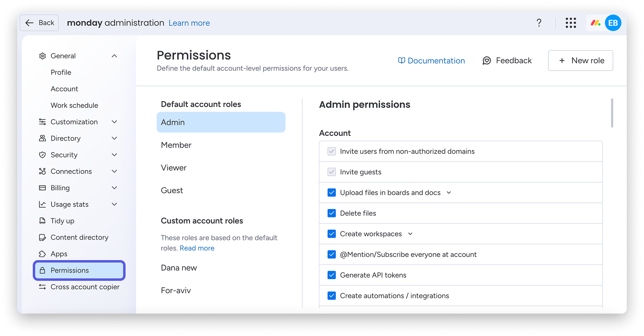Expand Create workspaces sub-options arrow
The width and height of the screenshot is (644, 336).
(x=410, y=234)
